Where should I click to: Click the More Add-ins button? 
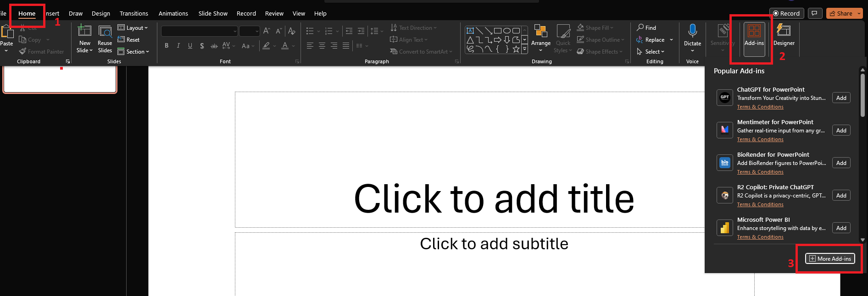(x=830, y=259)
